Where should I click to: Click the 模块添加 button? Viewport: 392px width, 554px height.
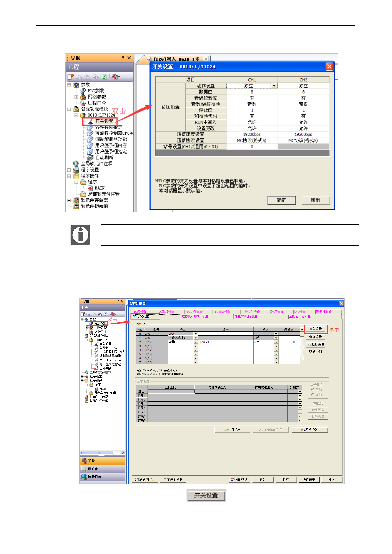[316, 351]
